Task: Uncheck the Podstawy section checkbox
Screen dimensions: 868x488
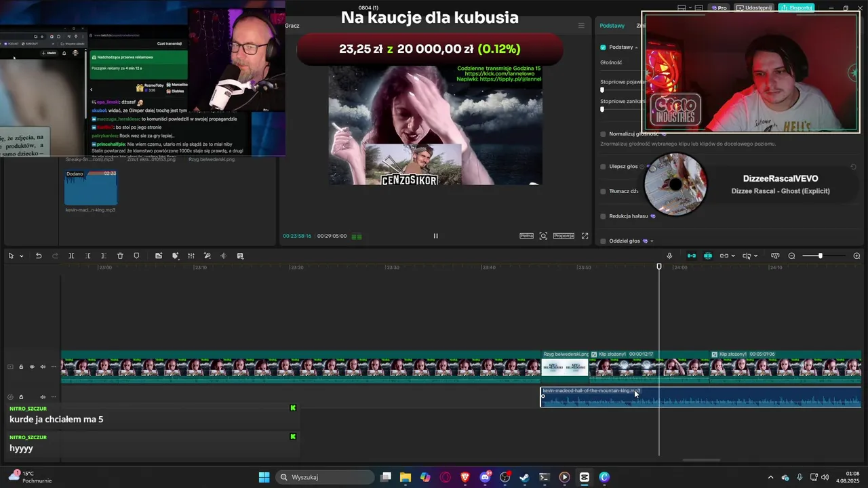Action: 603,47
